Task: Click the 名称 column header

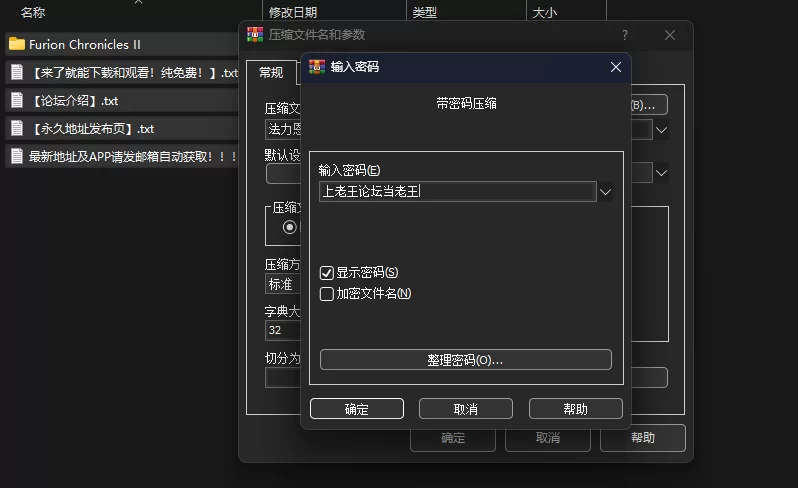Action: pos(33,12)
